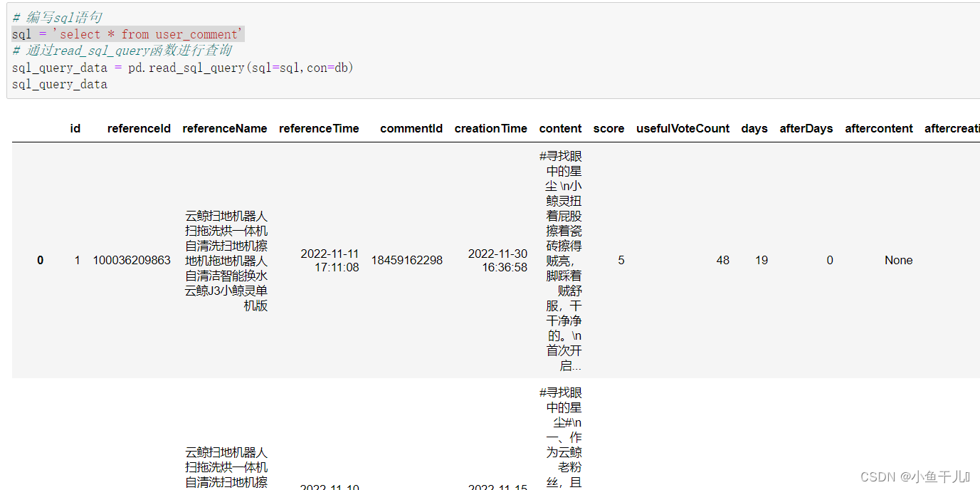Click the '# 通过read_sql_query函数进行查询' comment
This screenshot has width=980, height=490.
122,51
